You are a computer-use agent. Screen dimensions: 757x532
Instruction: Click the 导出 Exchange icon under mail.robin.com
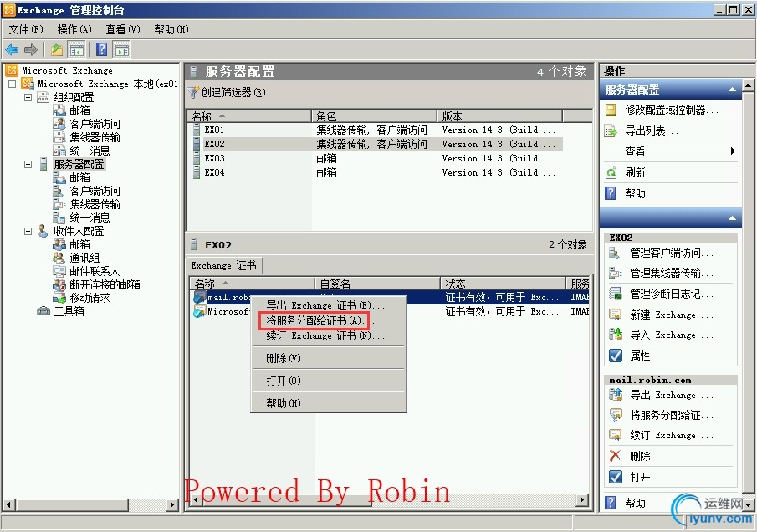point(616,395)
